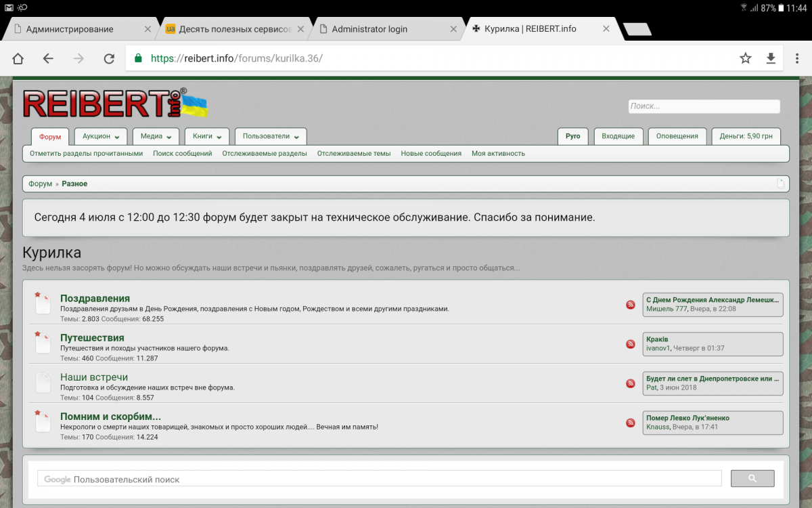Screen dimensions: 812x508
Task: Open the Наши встречи forum section
Action: [94, 377]
